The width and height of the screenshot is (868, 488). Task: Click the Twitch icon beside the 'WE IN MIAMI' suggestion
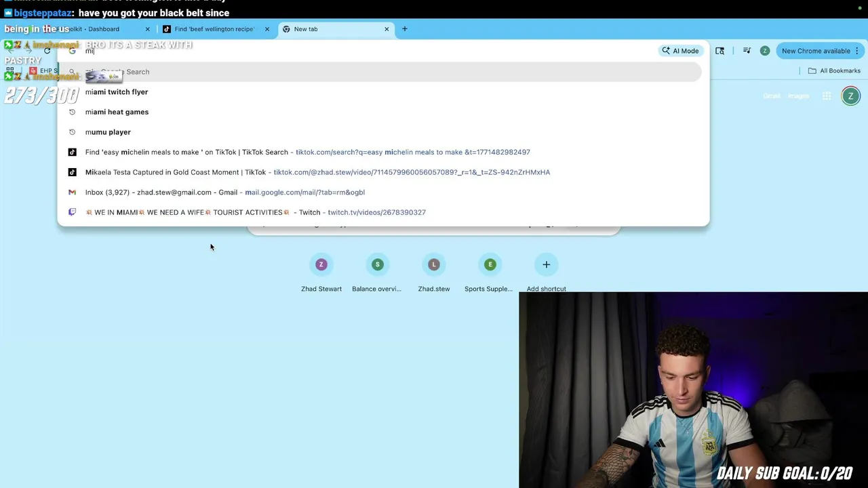[72, 212]
